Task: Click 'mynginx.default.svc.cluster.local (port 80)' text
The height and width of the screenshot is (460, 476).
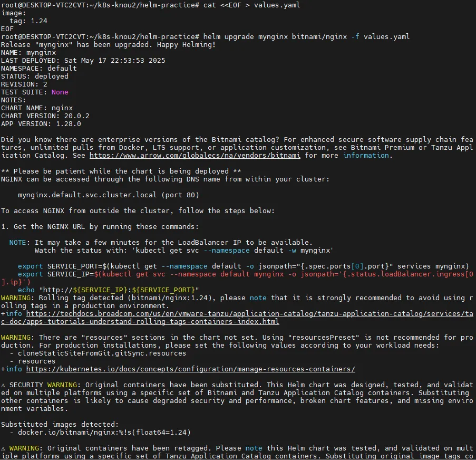Action: tap(109, 195)
